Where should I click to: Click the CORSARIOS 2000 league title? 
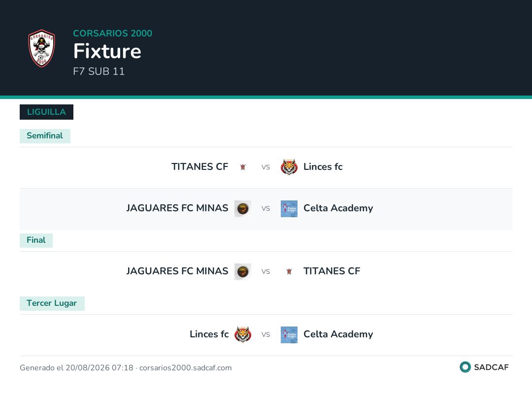click(113, 33)
